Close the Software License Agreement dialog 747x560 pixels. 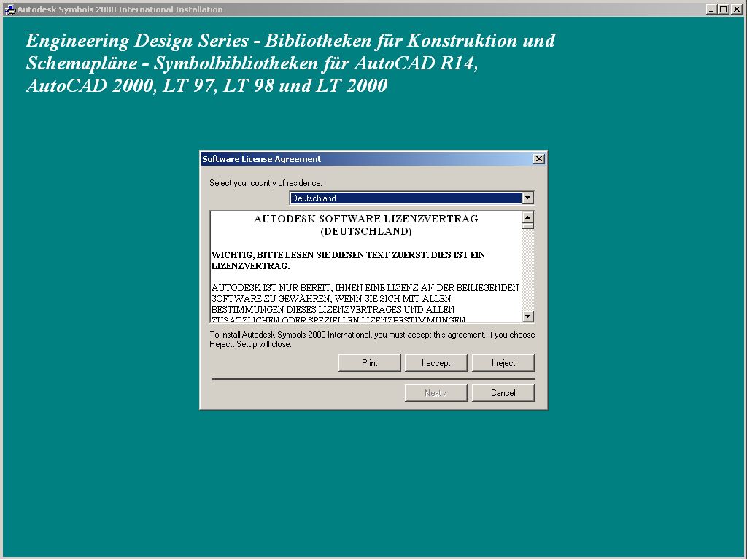click(539, 159)
